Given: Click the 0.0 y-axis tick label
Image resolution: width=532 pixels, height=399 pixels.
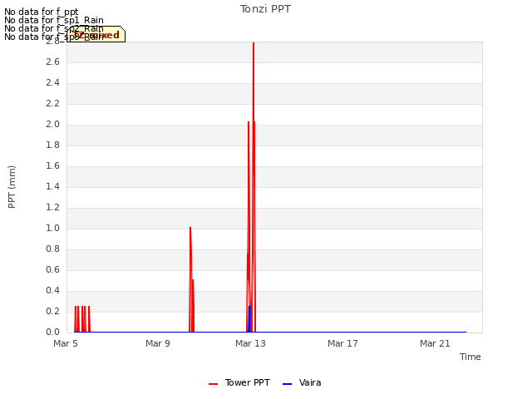Looking at the screenshot, I should point(52,332).
